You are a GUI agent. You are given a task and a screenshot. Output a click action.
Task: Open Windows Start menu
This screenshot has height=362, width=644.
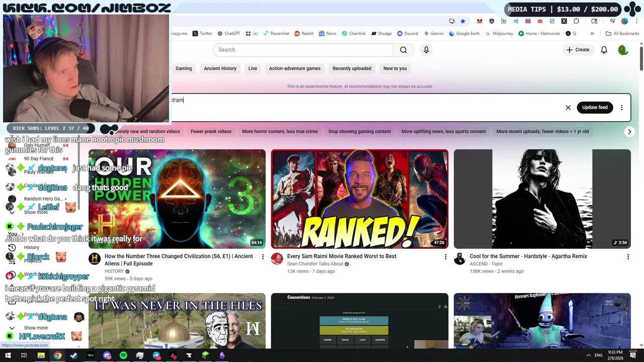8,355
